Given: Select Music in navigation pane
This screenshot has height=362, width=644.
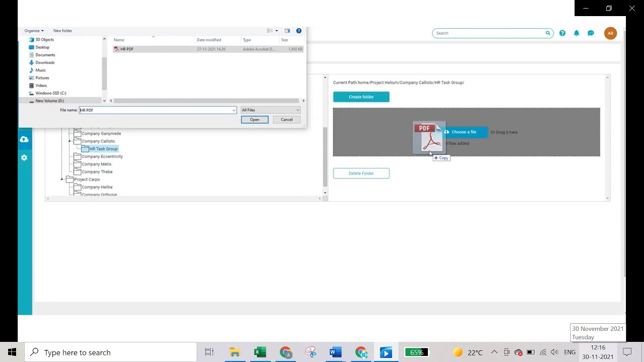Looking at the screenshot, I should (x=41, y=70).
